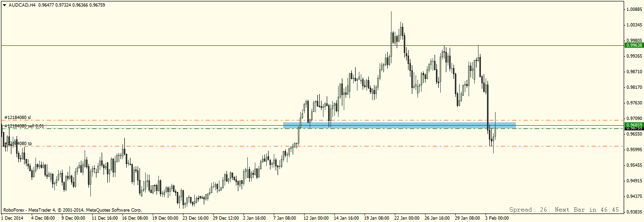Click the 14 Jan 16:00 time label
The width and height of the screenshot is (644, 222).
pyautogui.click(x=347, y=218)
